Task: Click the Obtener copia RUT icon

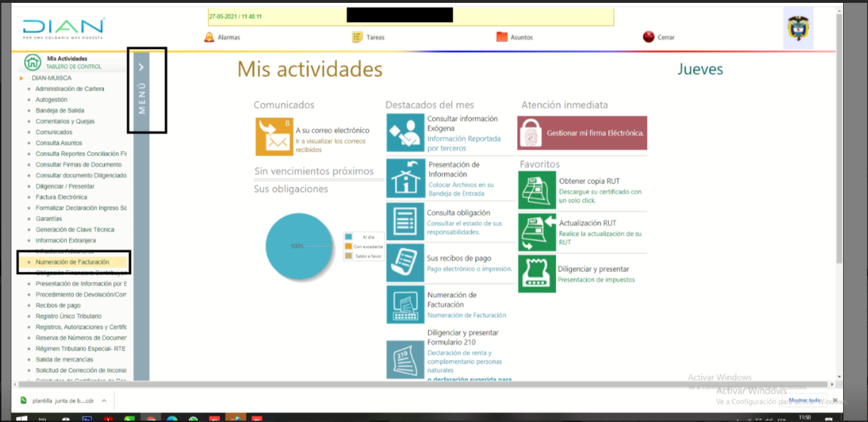Action: [537, 190]
